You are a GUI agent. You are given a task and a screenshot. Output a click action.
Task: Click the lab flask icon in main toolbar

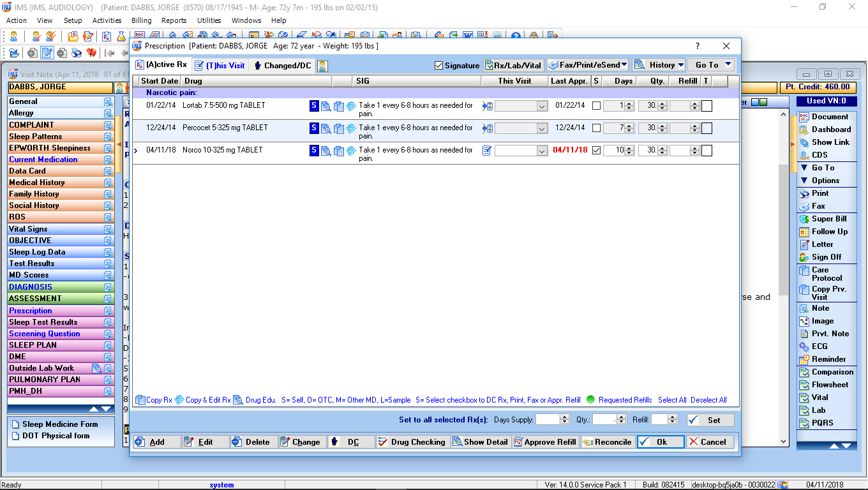pos(121,36)
